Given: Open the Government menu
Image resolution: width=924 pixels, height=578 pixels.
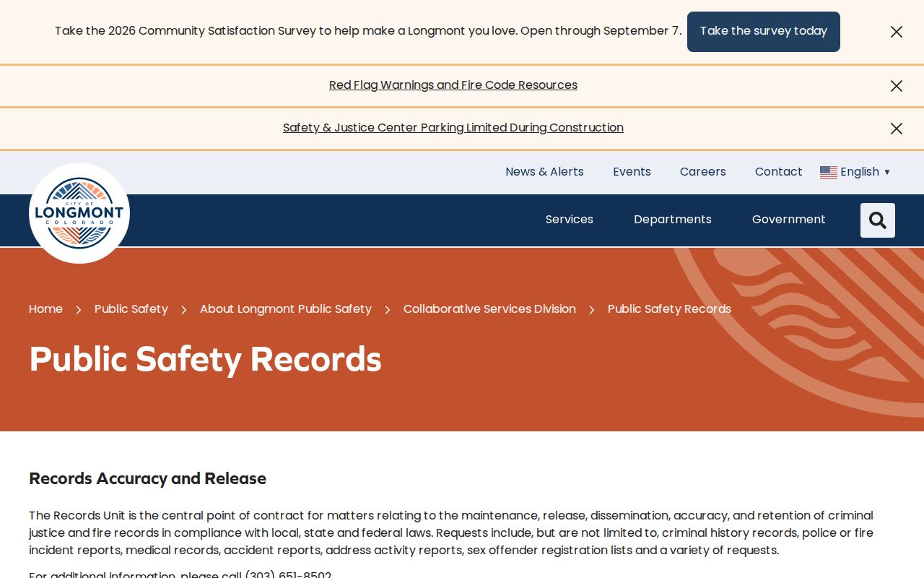Looking at the screenshot, I should click(789, 220).
